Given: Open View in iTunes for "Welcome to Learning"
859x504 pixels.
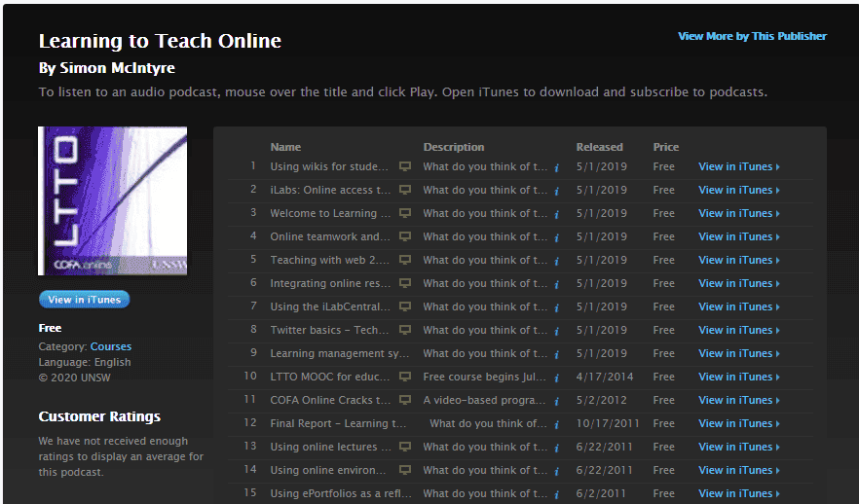Looking at the screenshot, I should (738, 213).
